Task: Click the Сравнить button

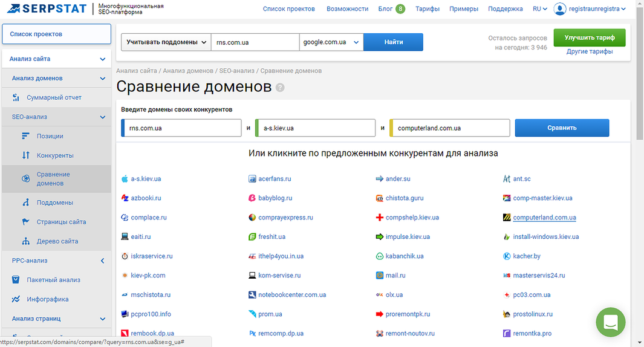Action: pos(562,128)
